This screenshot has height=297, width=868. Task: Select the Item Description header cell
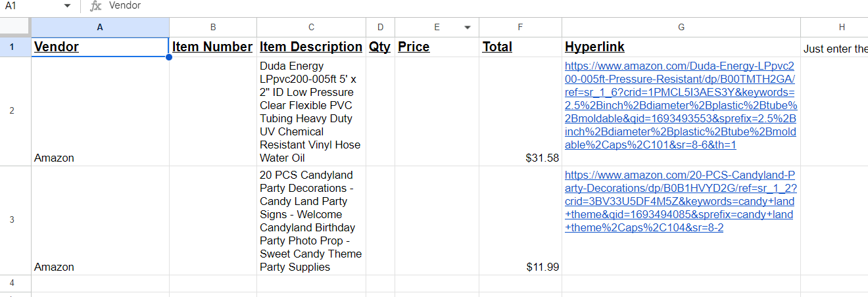311,47
